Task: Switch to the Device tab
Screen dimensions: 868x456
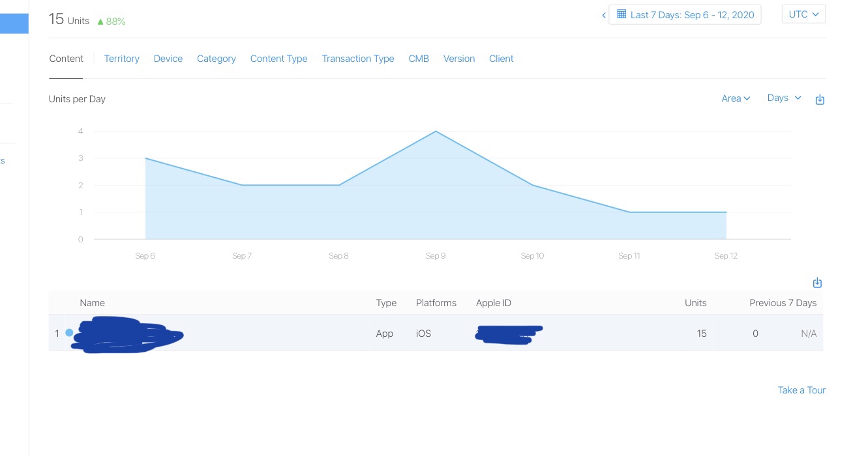Action: point(168,59)
